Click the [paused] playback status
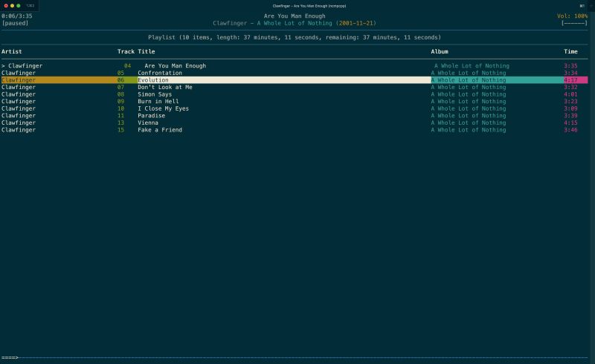This screenshot has height=364, width=595. pos(15,23)
